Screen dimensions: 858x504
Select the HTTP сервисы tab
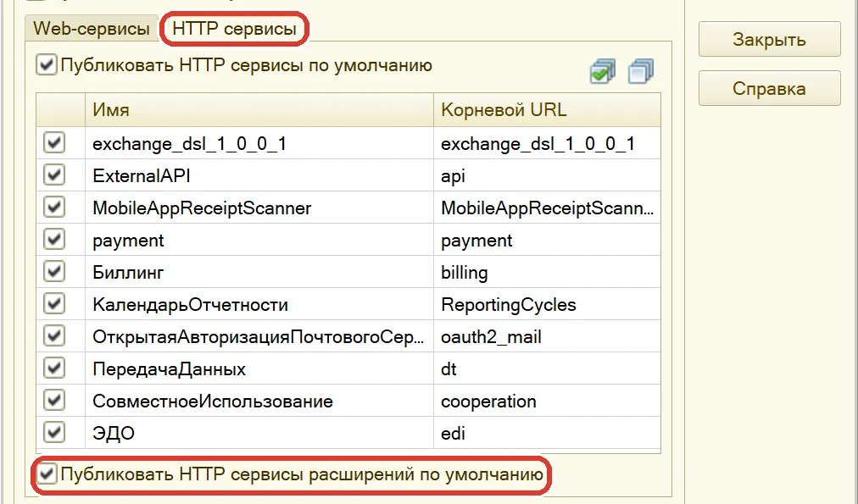tap(234, 29)
